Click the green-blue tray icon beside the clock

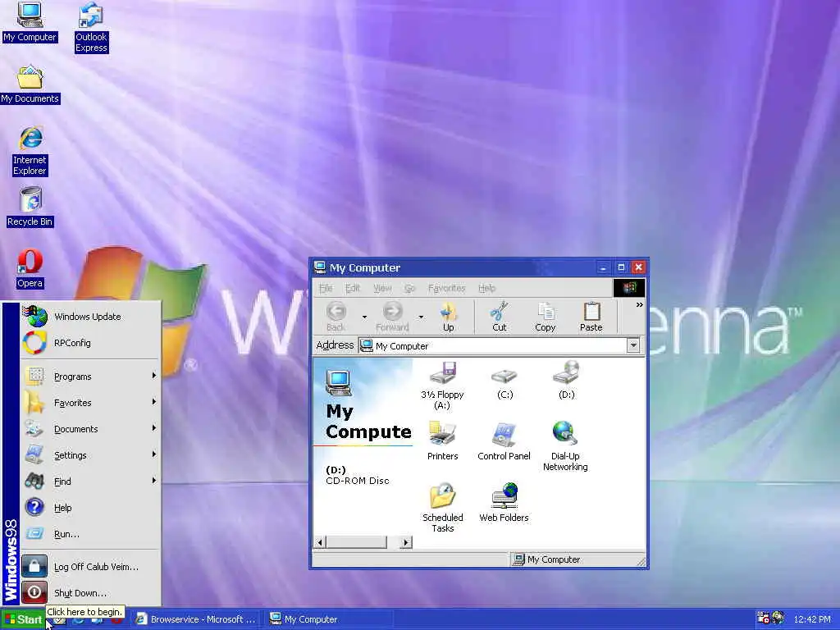[778, 619]
